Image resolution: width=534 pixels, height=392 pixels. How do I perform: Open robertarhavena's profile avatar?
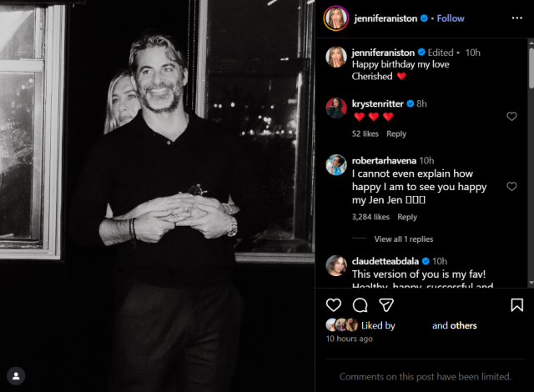[336, 164]
